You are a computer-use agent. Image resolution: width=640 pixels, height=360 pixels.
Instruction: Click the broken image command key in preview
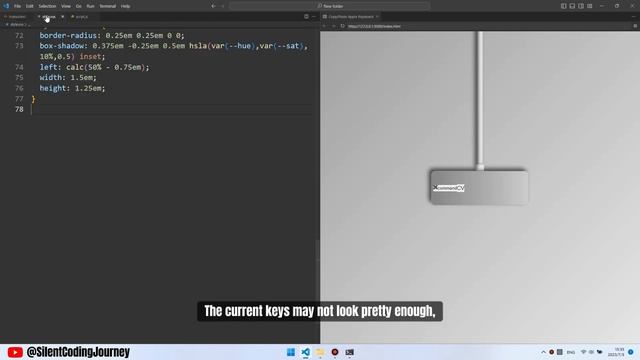click(x=449, y=188)
